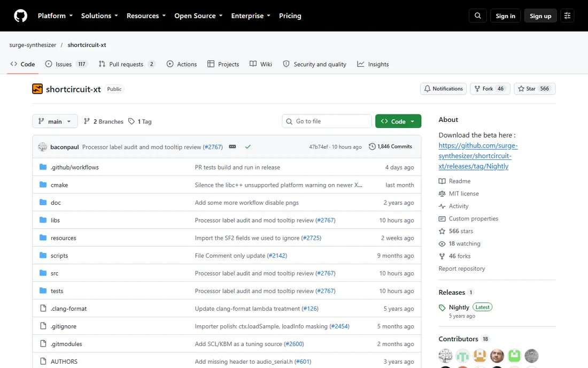This screenshot has width=588, height=368.
Task: Open the Insights tab
Action: point(373,64)
